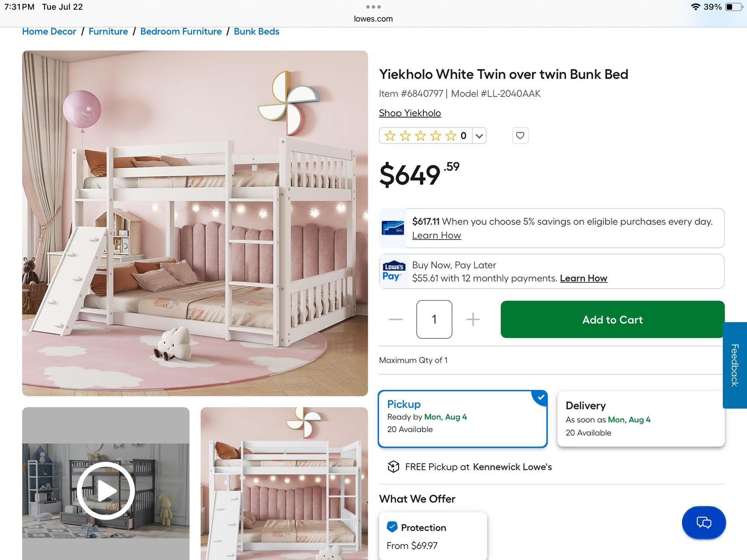Tap the Lowe's Pay logo icon
The width and height of the screenshot is (747, 560).
pyautogui.click(x=393, y=271)
